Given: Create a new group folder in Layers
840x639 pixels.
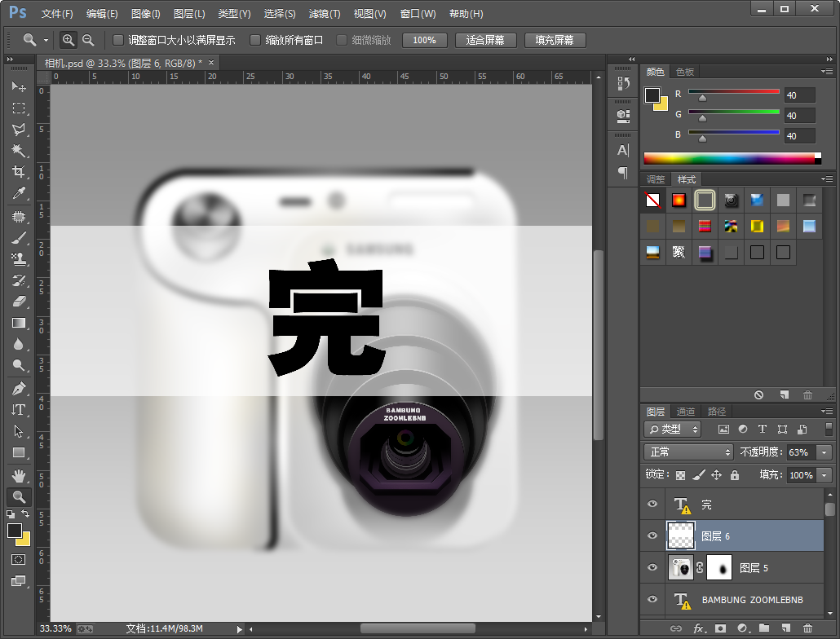Looking at the screenshot, I should point(764,628).
